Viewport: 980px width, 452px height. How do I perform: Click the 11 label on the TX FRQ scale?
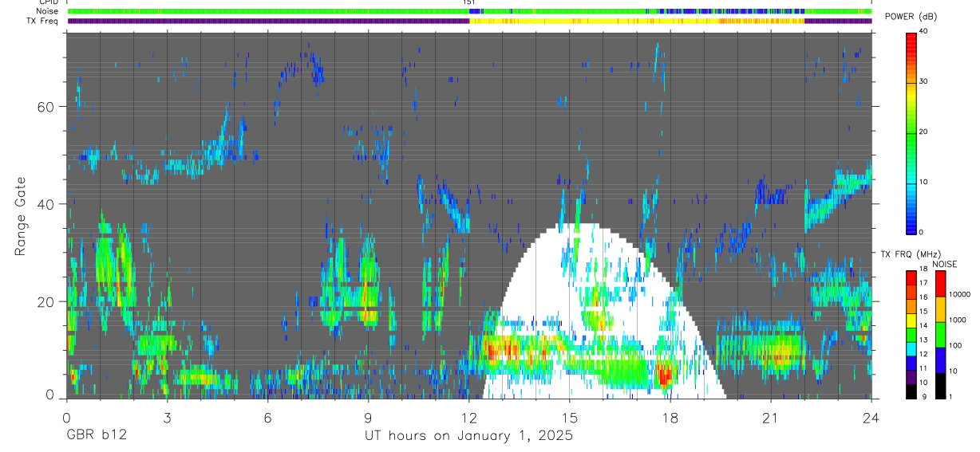tap(923, 369)
